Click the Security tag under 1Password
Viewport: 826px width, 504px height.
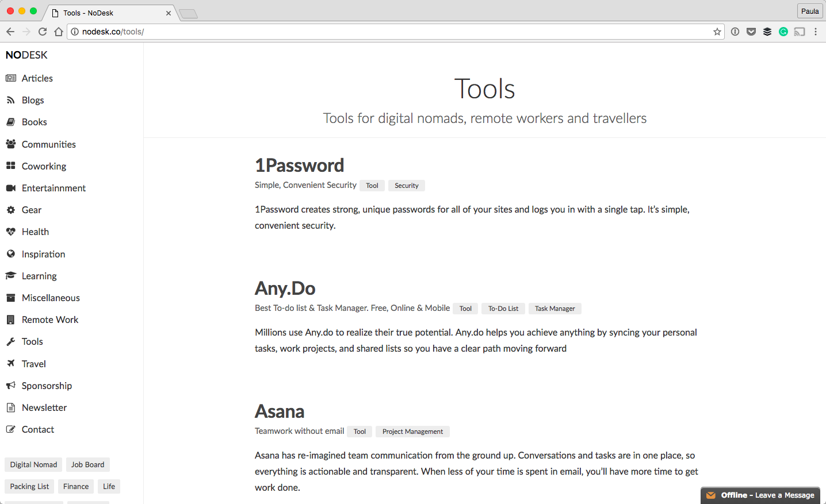pyautogui.click(x=407, y=186)
